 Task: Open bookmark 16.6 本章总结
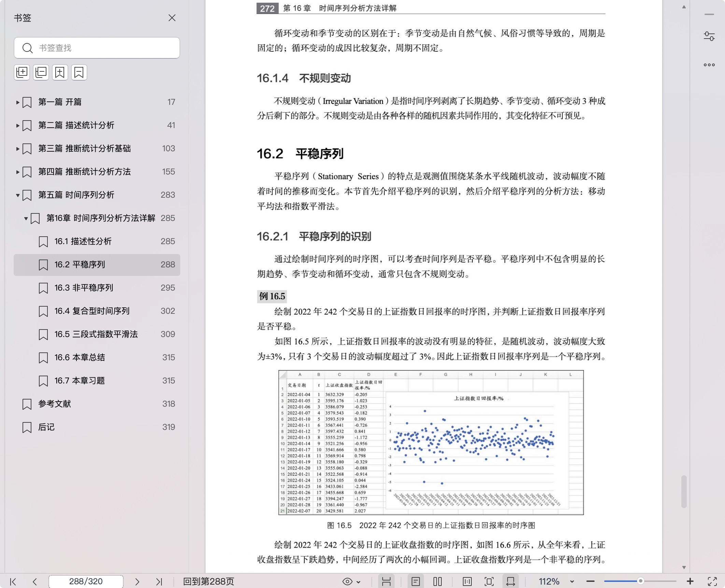pyautogui.click(x=97, y=358)
